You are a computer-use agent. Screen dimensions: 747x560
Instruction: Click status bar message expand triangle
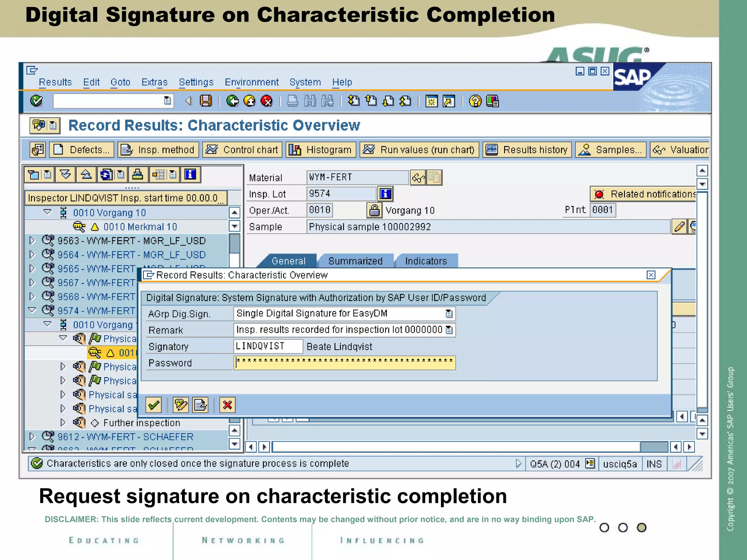(518, 463)
